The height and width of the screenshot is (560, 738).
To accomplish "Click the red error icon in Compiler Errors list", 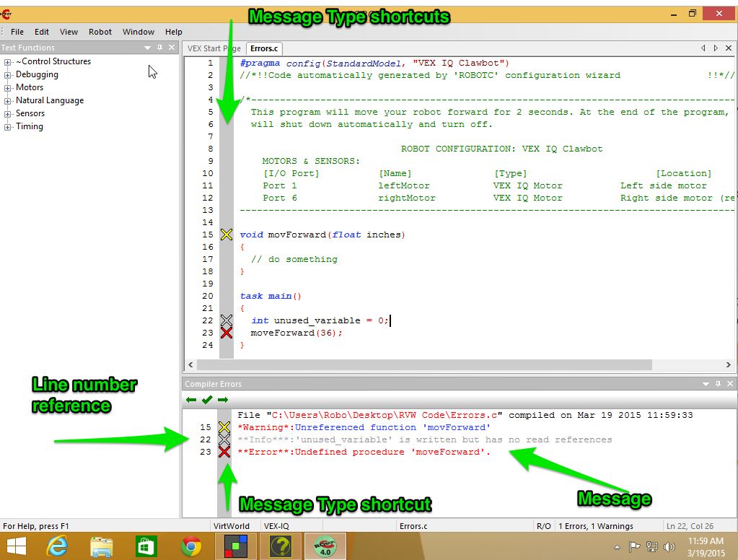I will tap(224, 452).
